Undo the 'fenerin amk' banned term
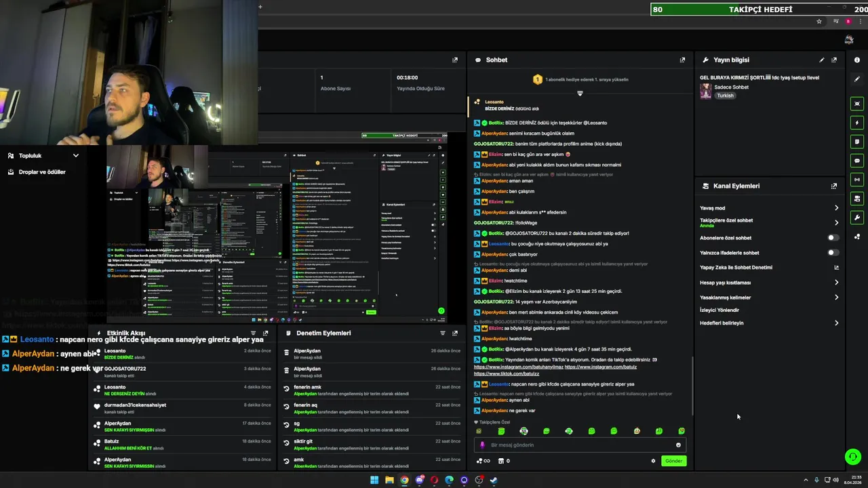Image resolution: width=868 pixels, height=488 pixels. tap(287, 389)
